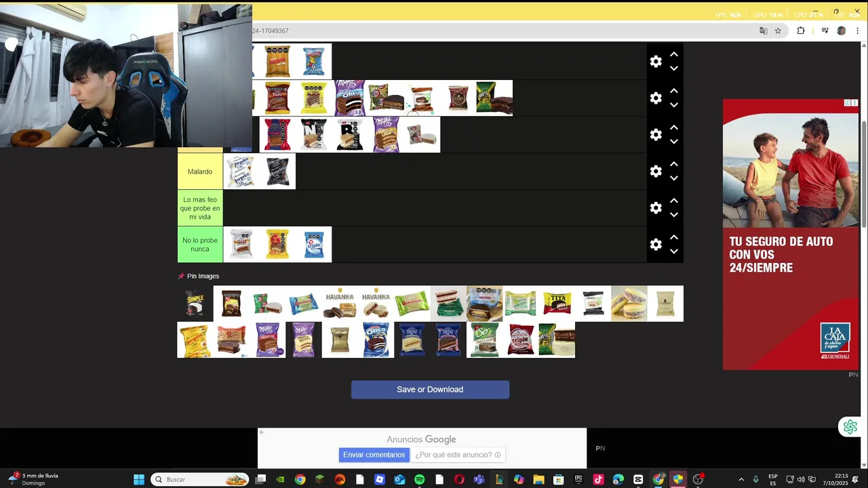This screenshot has width=868, height=488.
Task: Select the green Guaymallen alfajor image
Action: pos(412,304)
